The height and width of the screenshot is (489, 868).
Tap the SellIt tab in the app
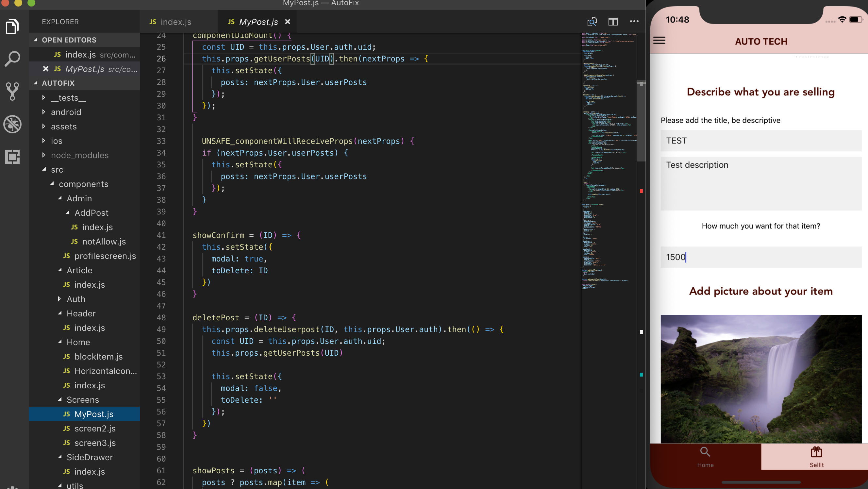click(816, 457)
